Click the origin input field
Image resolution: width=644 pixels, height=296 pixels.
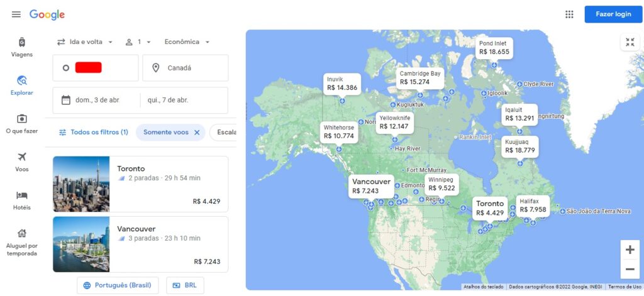click(x=96, y=68)
